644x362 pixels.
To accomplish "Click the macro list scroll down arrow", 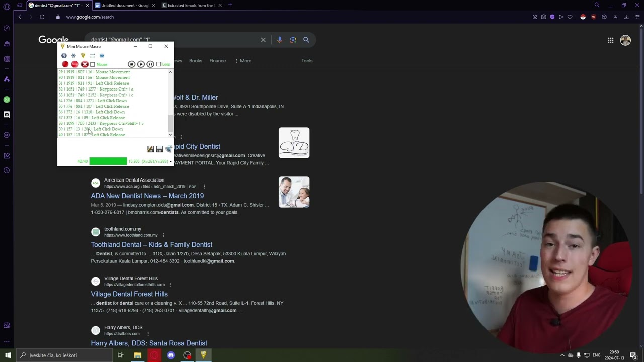I will coord(170,135).
